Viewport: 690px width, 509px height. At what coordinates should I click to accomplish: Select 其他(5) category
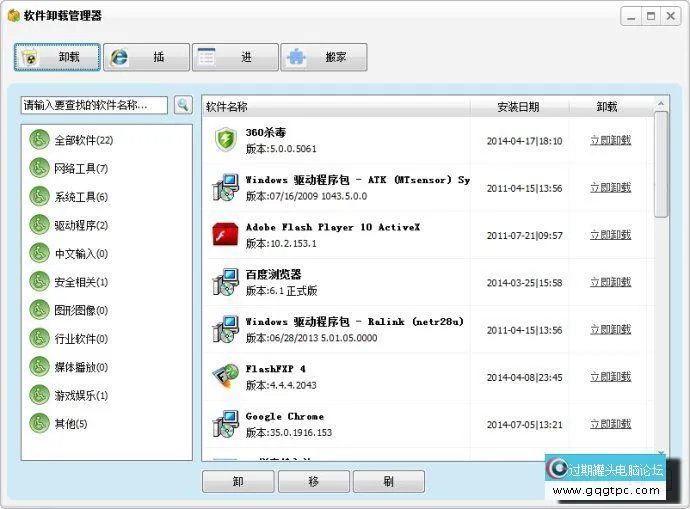[x=71, y=424]
